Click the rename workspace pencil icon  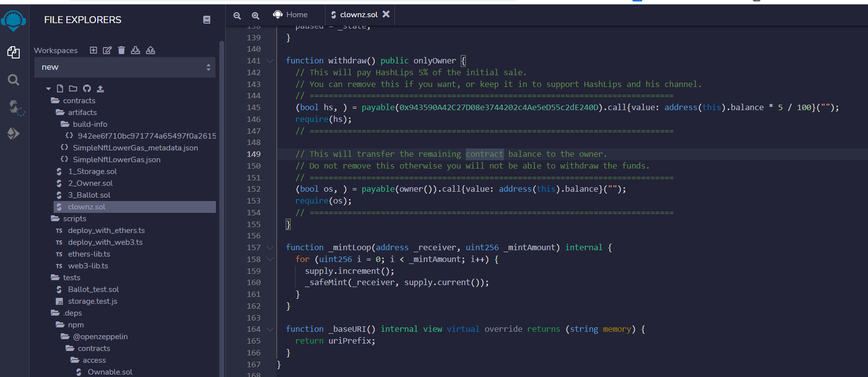point(107,50)
